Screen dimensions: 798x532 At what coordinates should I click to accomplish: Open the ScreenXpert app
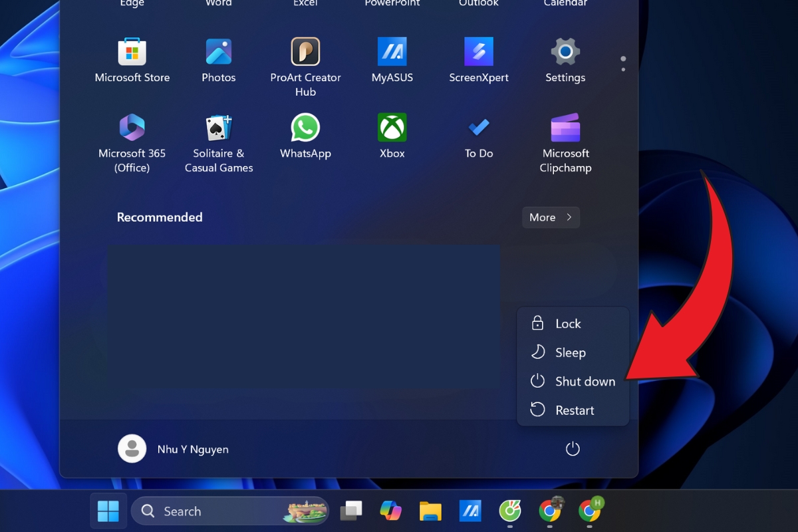point(479,61)
